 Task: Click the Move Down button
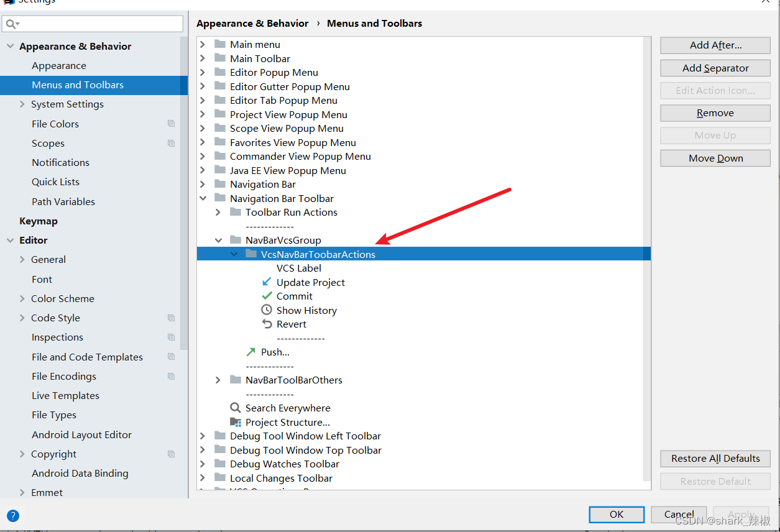[715, 158]
